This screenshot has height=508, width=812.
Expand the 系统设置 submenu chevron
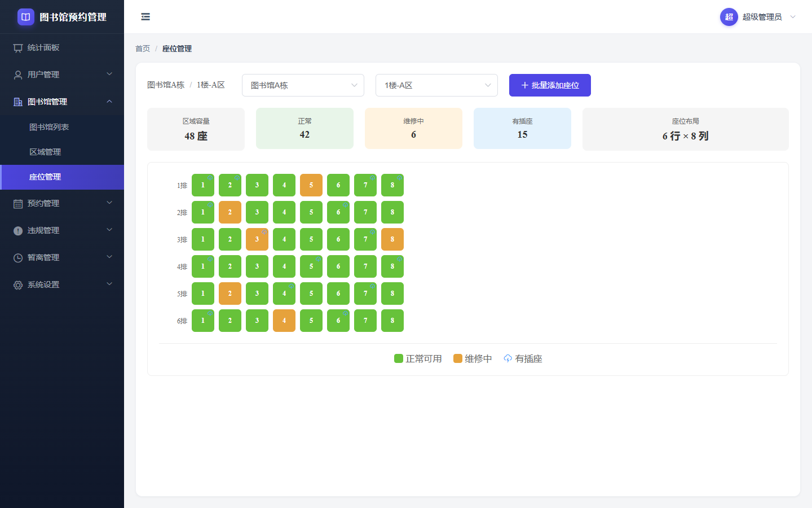pos(109,284)
